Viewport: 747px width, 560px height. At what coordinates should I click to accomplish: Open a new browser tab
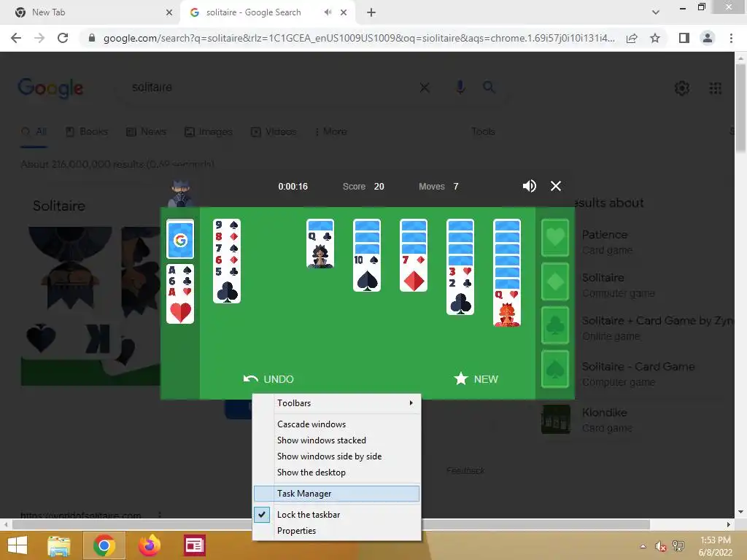click(x=371, y=12)
